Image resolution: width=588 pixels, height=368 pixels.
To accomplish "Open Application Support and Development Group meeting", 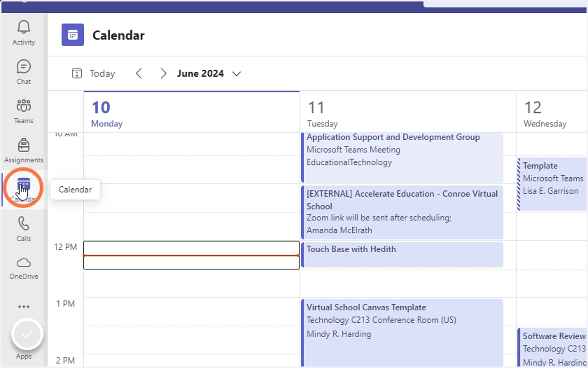I will pos(402,158).
